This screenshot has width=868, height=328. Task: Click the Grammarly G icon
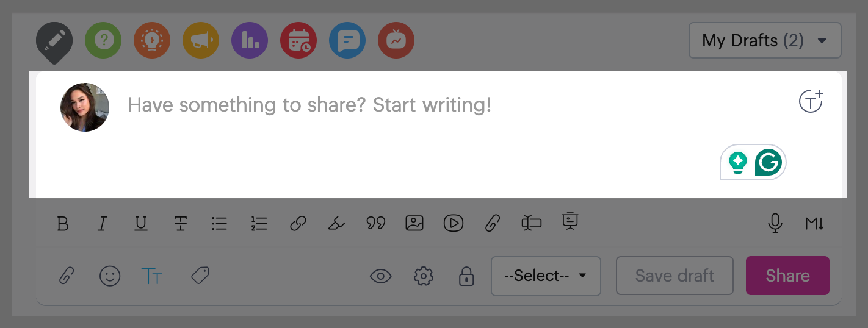tap(768, 163)
